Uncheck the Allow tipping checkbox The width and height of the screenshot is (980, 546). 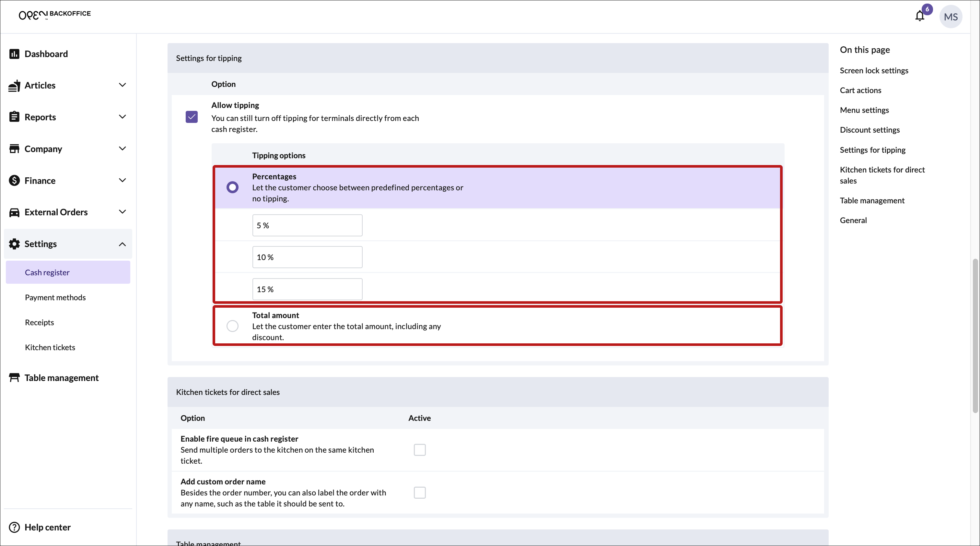point(191,117)
